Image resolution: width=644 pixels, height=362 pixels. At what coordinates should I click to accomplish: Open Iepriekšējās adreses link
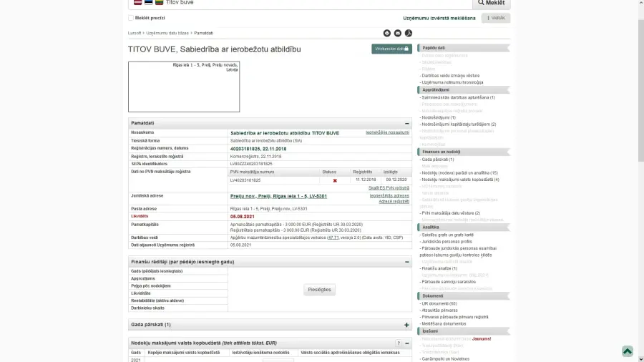(x=389, y=196)
